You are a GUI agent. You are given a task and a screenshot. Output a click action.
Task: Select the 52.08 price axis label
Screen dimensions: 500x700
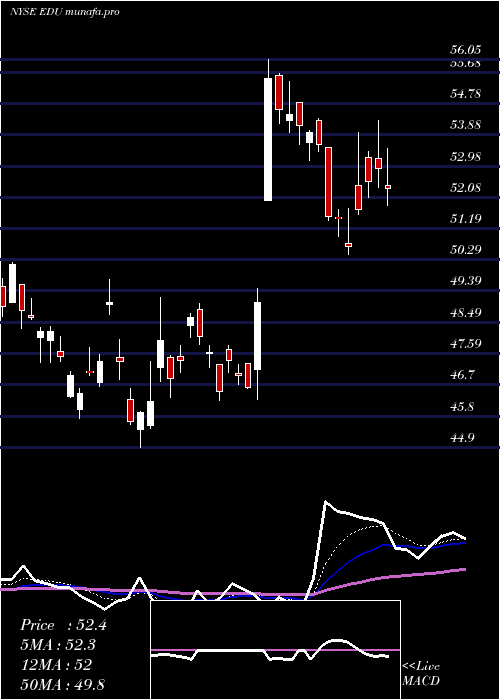pos(465,188)
